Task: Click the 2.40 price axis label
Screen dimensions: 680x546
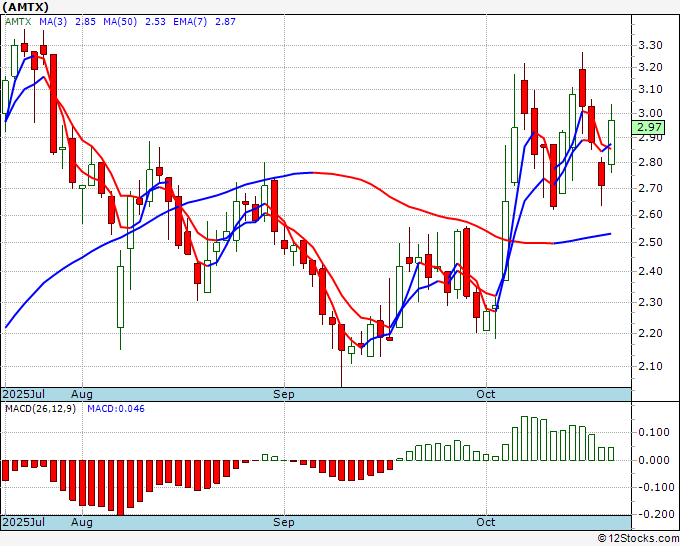Action: tap(650, 271)
